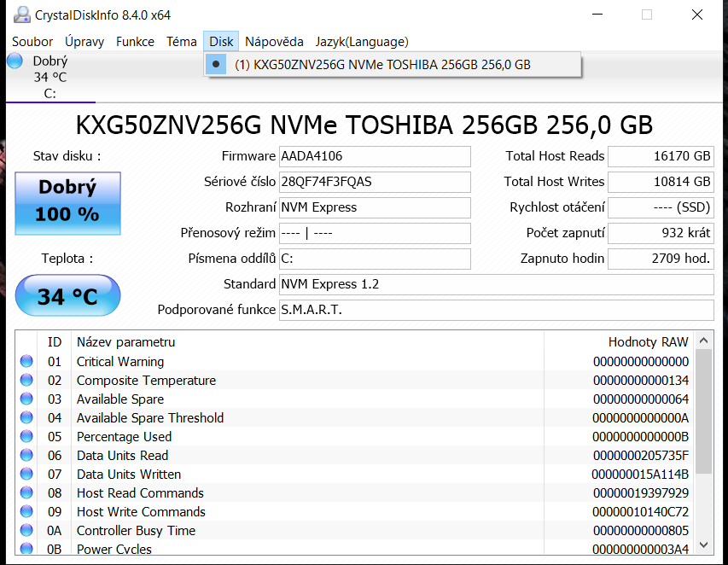
Task: Click the Stav disku label
Action: [67, 156]
